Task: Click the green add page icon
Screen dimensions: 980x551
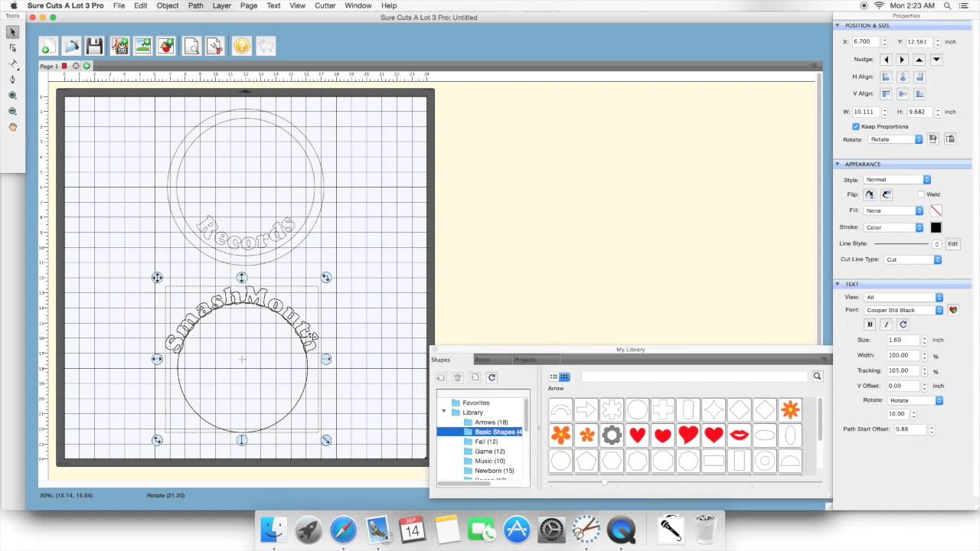Action: [87, 67]
